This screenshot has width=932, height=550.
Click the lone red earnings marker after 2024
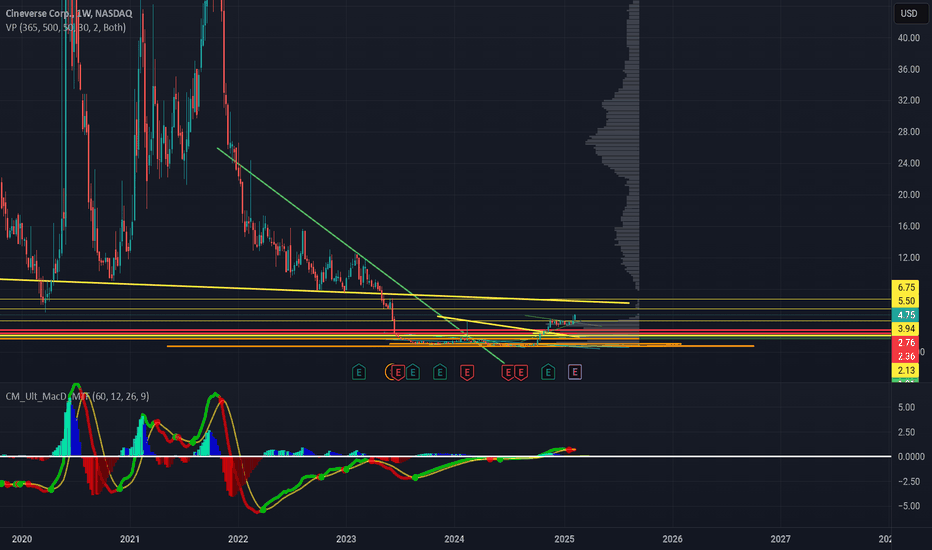pos(467,372)
